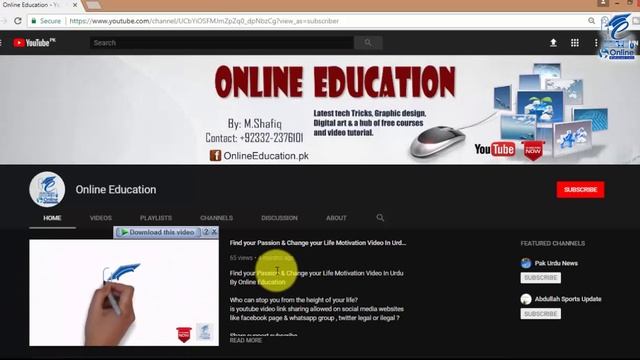Open the DISCUSSION tab

tap(279, 218)
